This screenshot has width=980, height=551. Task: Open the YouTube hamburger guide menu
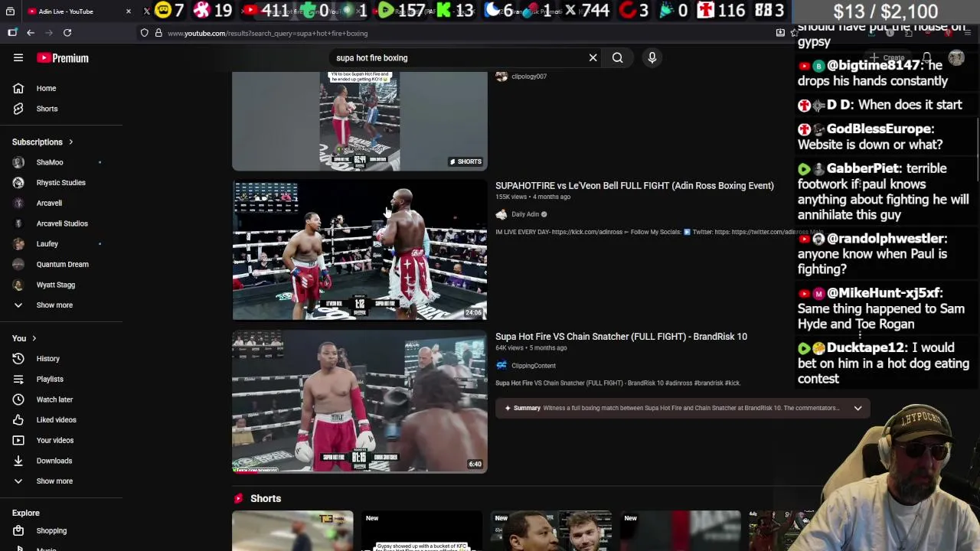point(18,57)
